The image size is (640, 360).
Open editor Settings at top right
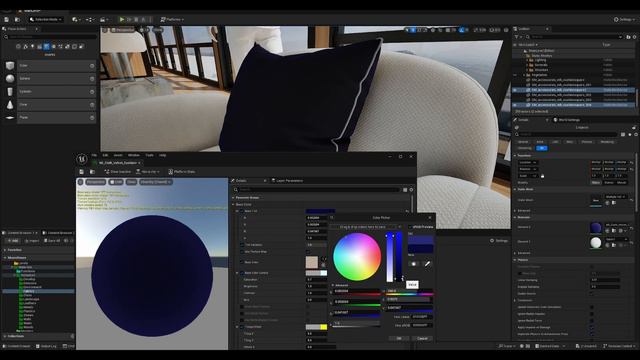click(x=624, y=19)
